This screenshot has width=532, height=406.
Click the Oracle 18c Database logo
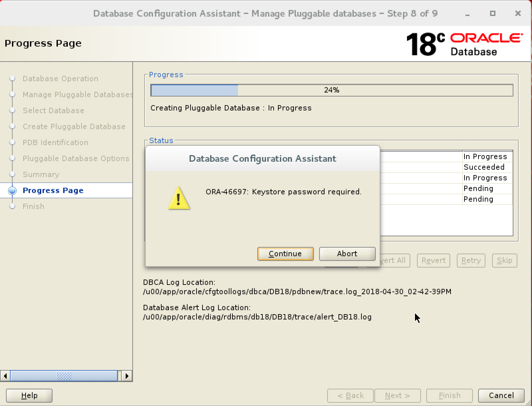tap(464, 44)
